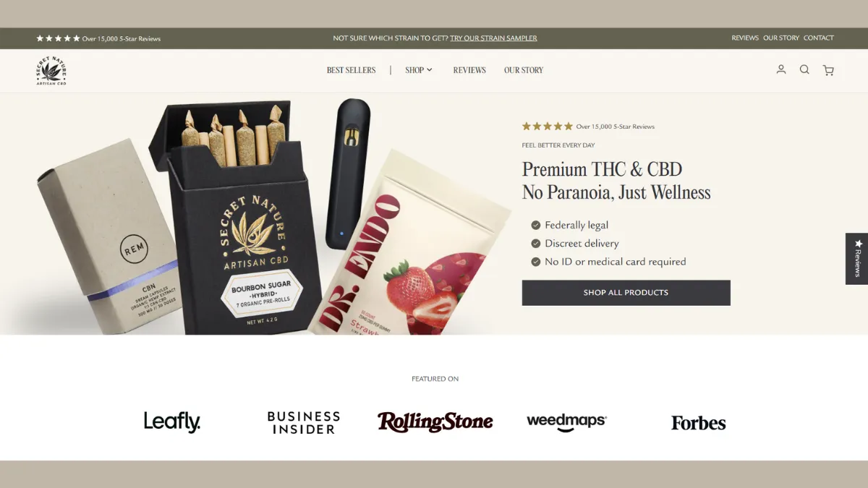Open the search magnifier icon

(804, 69)
